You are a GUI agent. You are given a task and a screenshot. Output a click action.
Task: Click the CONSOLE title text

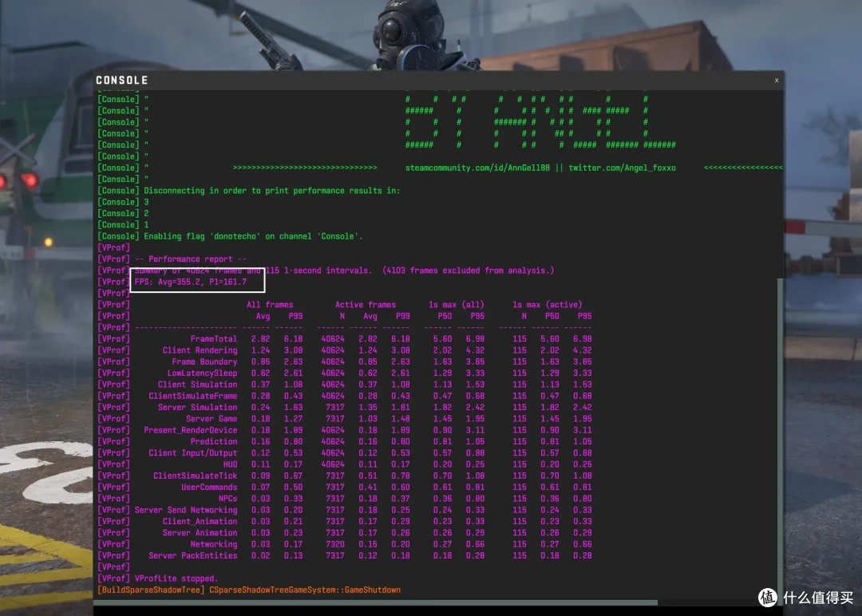(x=122, y=81)
